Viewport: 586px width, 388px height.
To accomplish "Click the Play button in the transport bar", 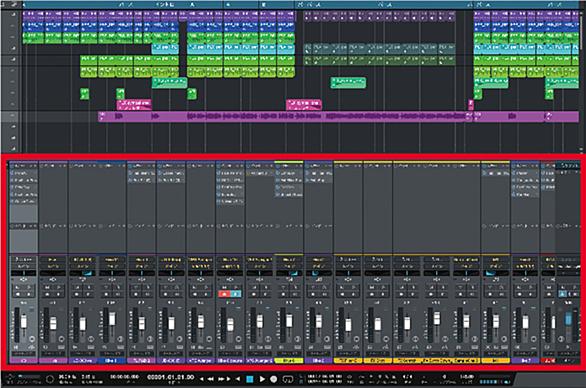I will (262, 379).
